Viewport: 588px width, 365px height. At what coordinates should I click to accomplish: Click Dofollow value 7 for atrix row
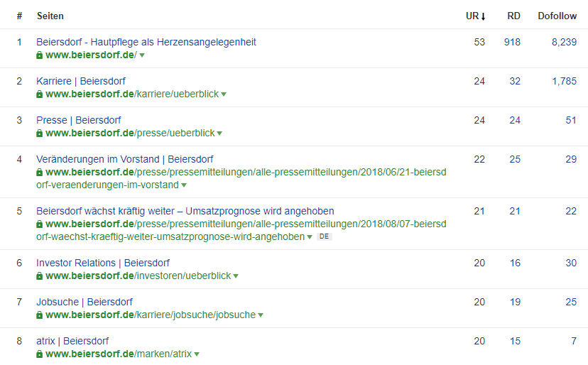point(574,341)
